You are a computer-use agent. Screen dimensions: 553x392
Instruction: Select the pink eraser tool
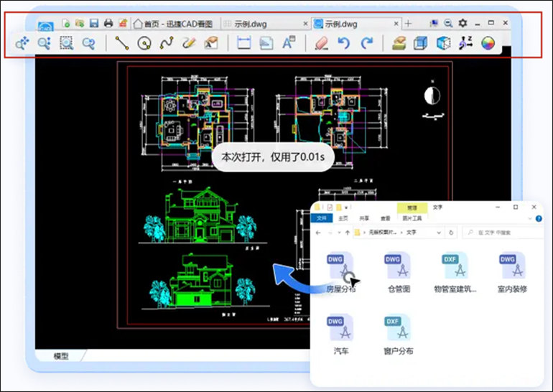coord(322,43)
